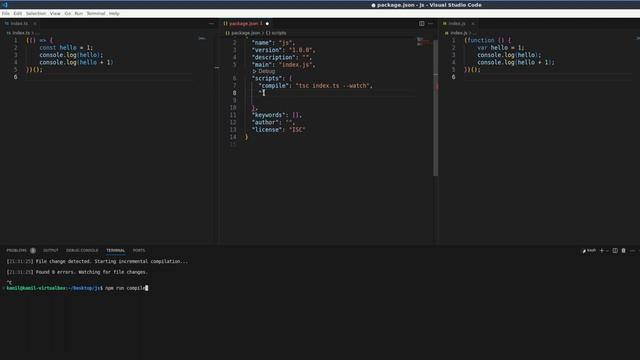Open the Terminal menu
The width and height of the screenshot is (640, 360).
(96, 13)
